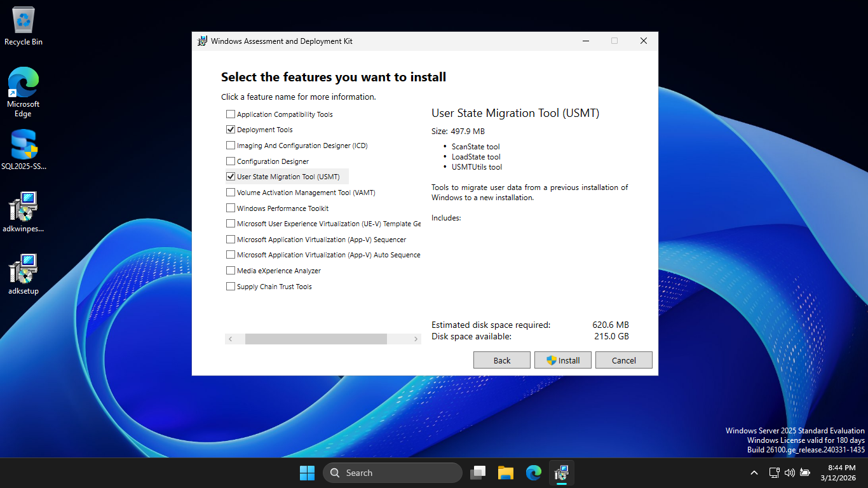
Task: Check the Windows Performance Toolkit checkbox
Action: (231, 208)
